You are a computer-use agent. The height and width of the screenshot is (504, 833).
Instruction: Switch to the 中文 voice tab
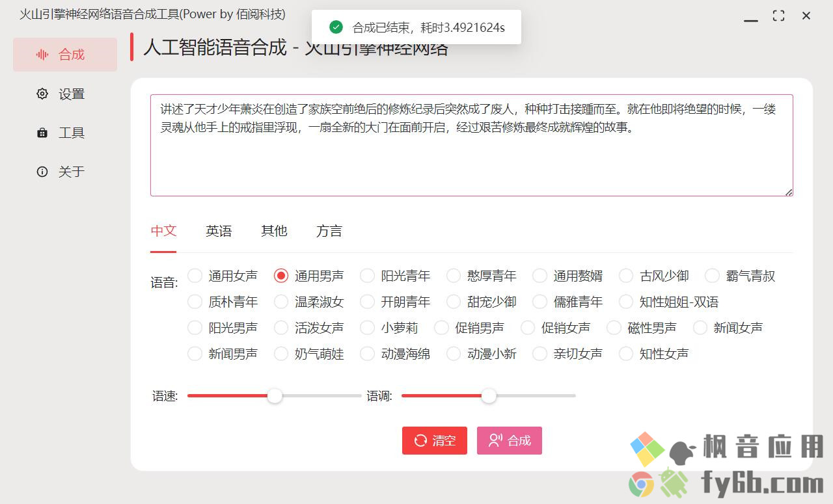(163, 231)
